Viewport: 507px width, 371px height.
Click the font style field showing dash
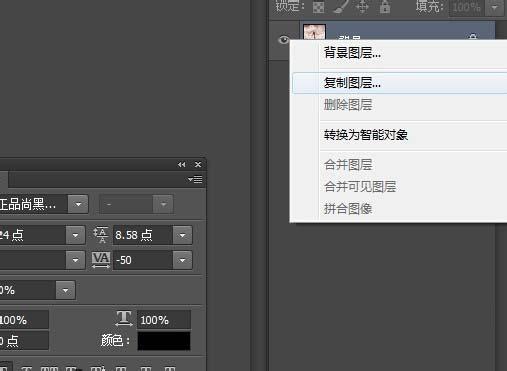126,204
